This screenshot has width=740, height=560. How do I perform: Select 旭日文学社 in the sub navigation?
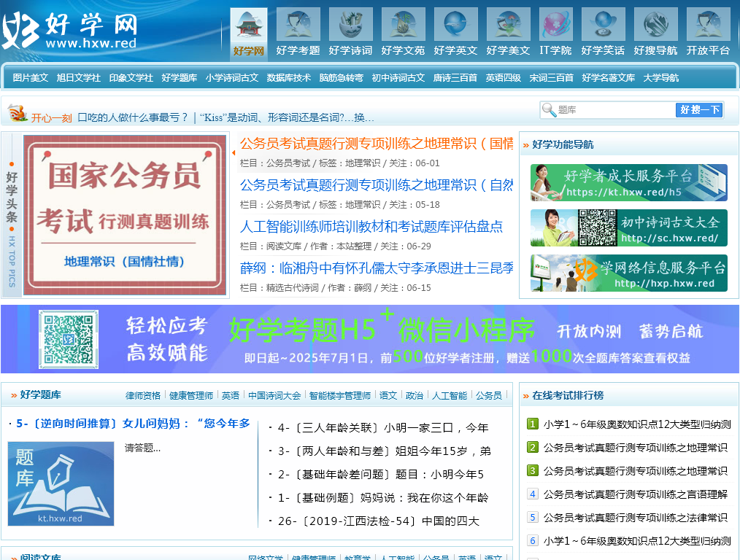78,78
